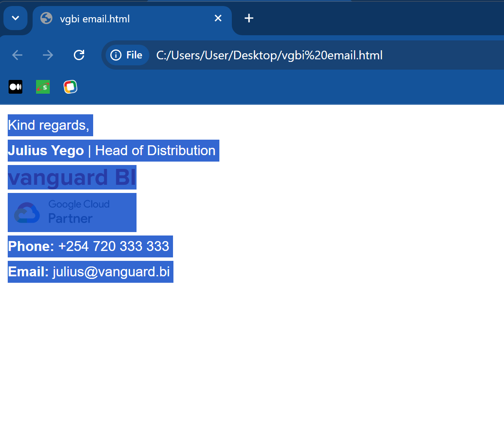Click the Google Cloud Partner badge
Image resolution: width=504 pixels, height=422 pixels.
pos(72,212)
